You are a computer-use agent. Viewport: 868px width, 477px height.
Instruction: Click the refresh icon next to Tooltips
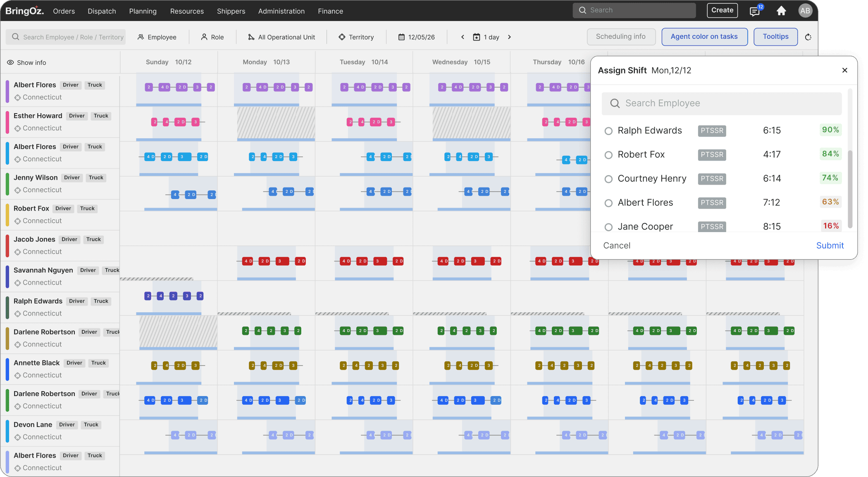808,37
